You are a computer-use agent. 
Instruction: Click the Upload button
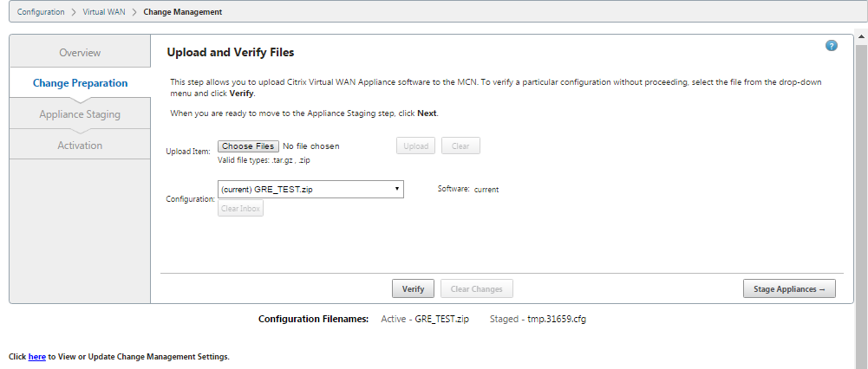coord(415,146)
